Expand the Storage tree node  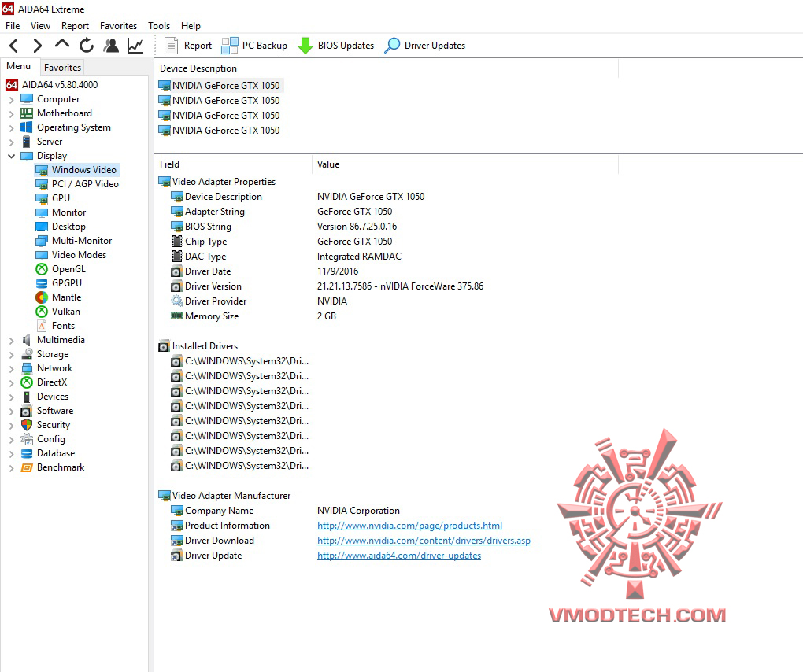pyautogui.click(x=11, y=354)
